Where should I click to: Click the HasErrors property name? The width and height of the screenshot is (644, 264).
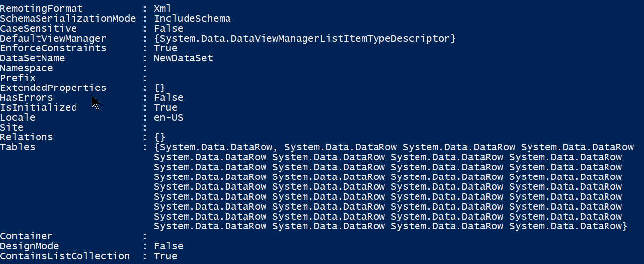coord(26,98)
